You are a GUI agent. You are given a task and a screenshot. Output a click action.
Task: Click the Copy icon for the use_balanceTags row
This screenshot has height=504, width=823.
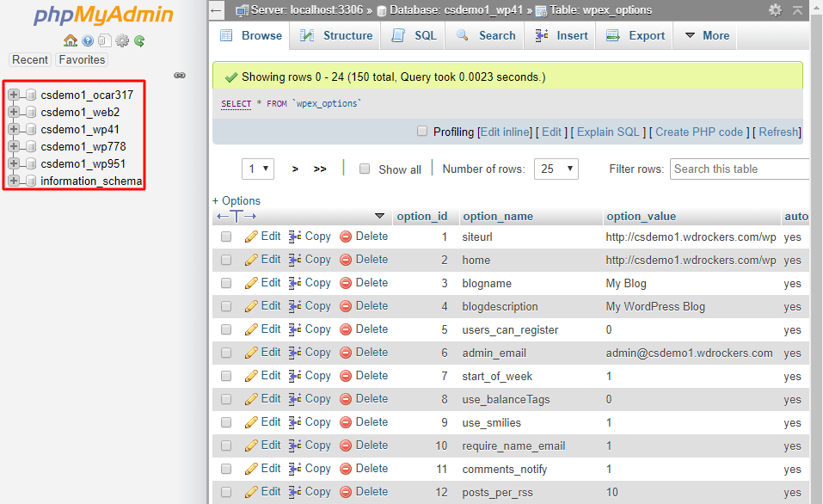pos(294,399)
